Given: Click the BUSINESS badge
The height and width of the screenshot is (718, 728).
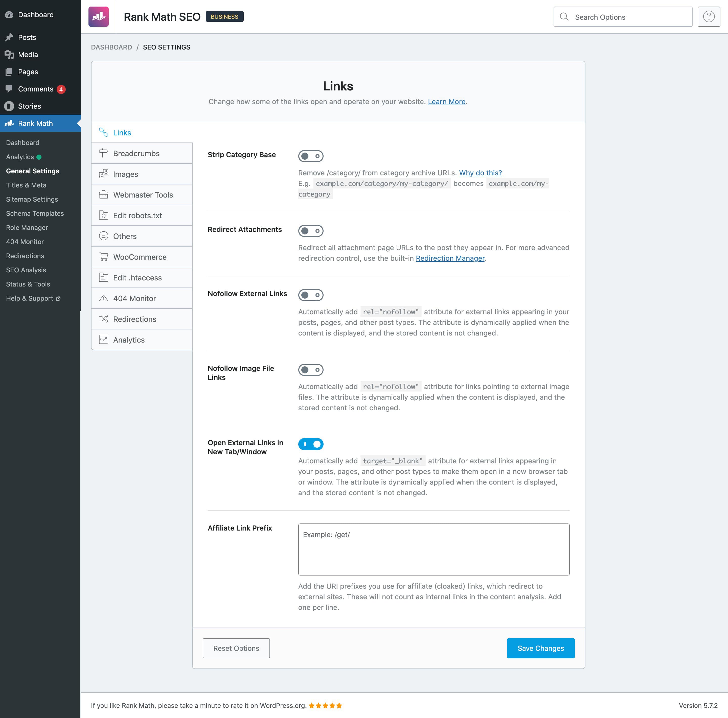Looking at the screenshot, I should click(x=224, y=17).
